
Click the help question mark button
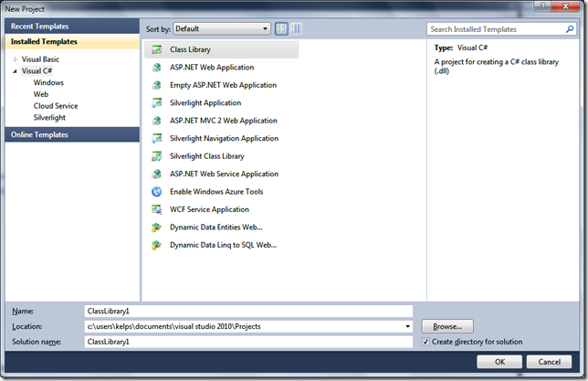pyautogui.click(x=542, y=6)
